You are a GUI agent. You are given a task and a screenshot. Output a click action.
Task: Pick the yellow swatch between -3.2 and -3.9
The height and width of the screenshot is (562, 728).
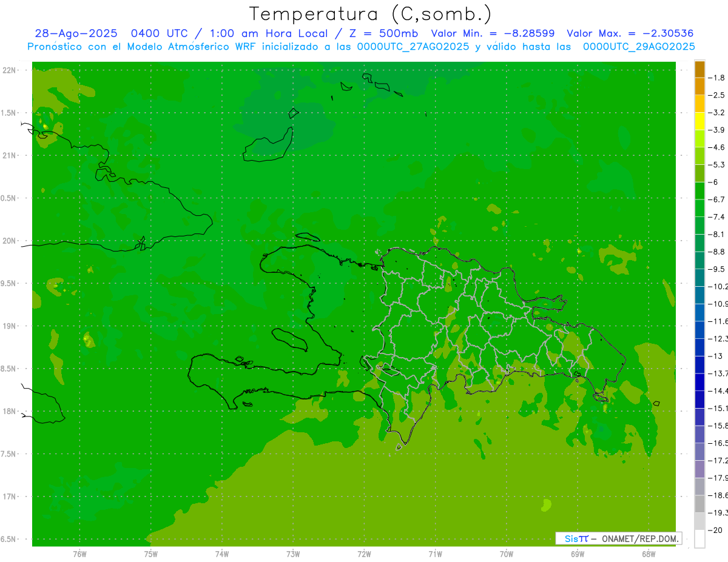(x=699, y=121)
